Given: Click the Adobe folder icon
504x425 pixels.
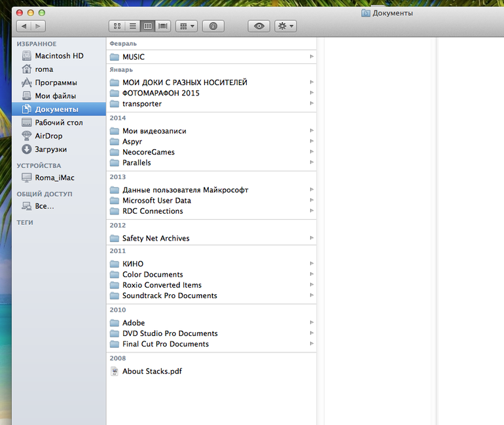Looking at the screenshot, I should 115,323.
